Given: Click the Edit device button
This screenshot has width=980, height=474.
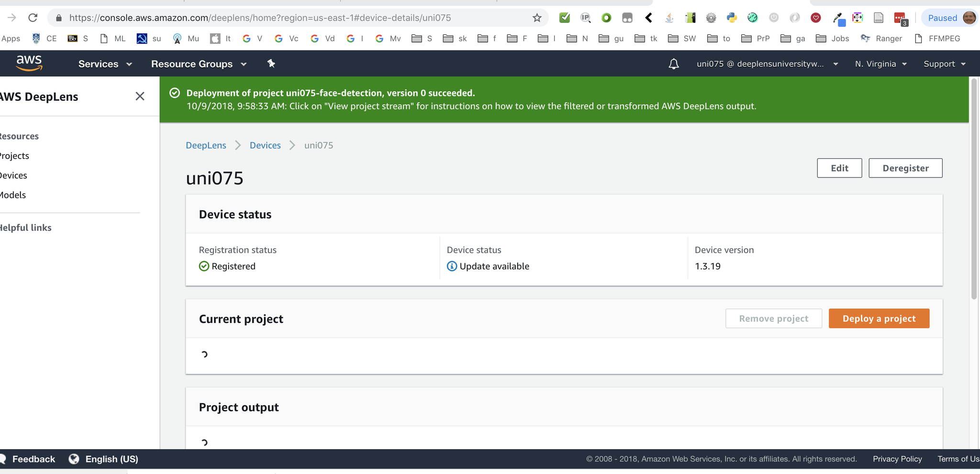Looking at the screenshot, I should coord(839,168).
